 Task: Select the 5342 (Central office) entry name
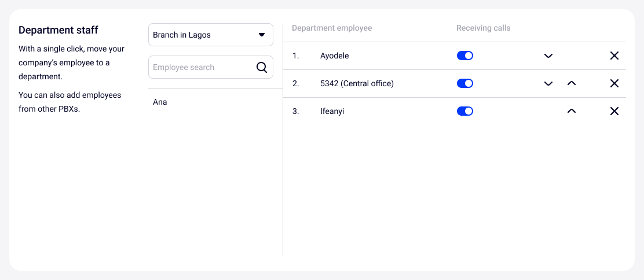[x=357, y=84]
